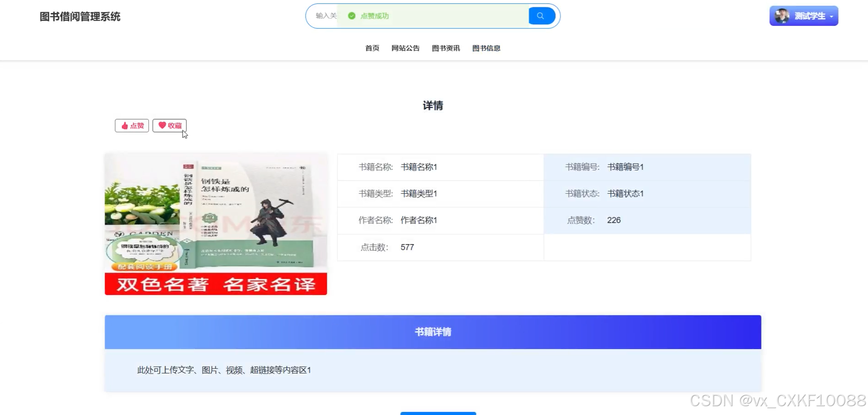Click the green check icon in 点赞成功 message

[352, 16]
